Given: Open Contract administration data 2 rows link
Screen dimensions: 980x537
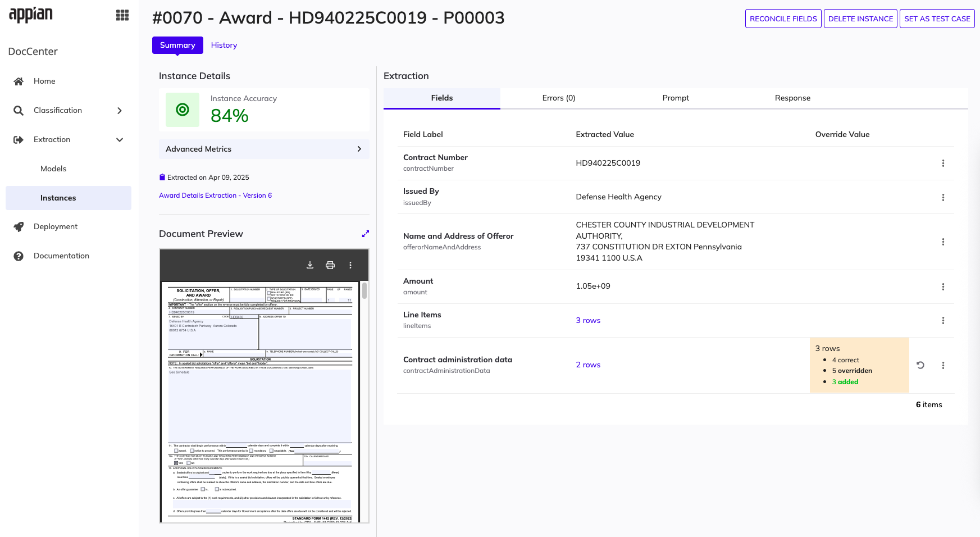Looking at the screenshot, I should pos(588,365).
